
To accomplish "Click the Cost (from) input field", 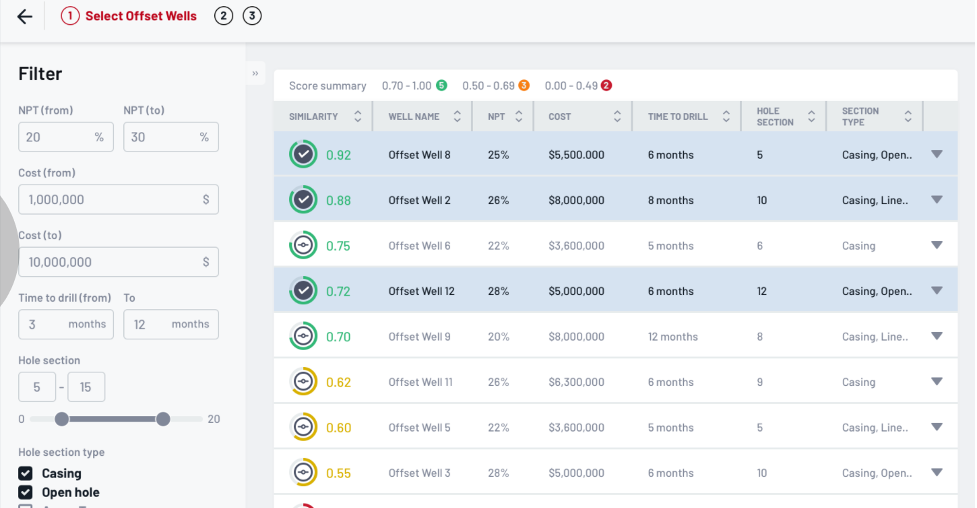I will click(118, 199).
